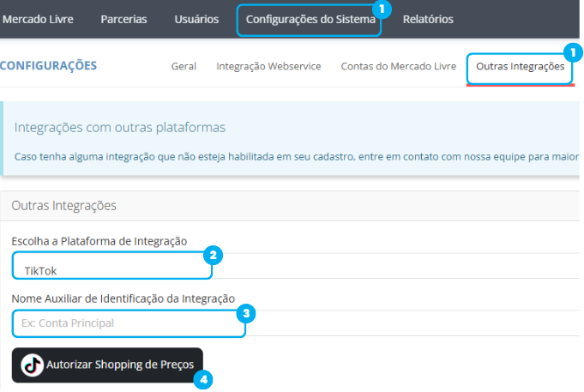
Task: Switch to the Integração Webservice tab
Action: click(268, 66)
